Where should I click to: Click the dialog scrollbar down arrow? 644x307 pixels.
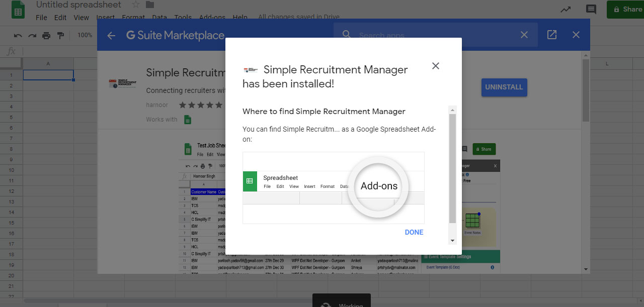[452, 241]
